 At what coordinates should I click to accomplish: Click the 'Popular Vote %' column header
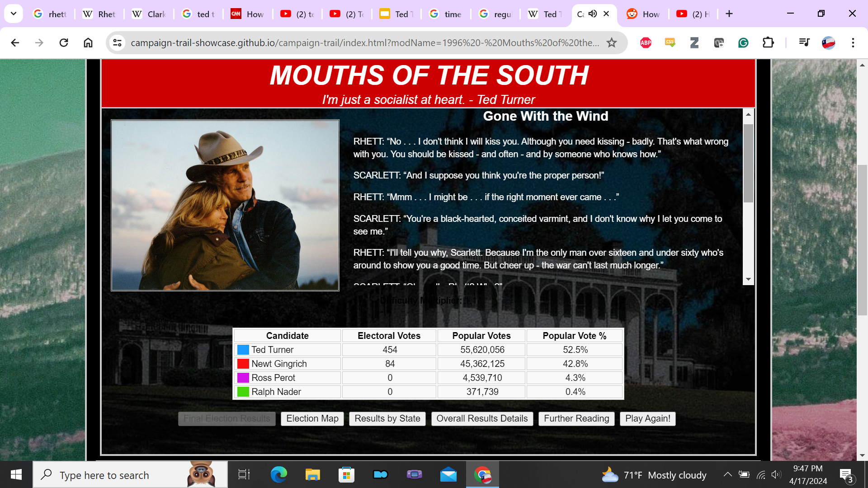(574, 336)
